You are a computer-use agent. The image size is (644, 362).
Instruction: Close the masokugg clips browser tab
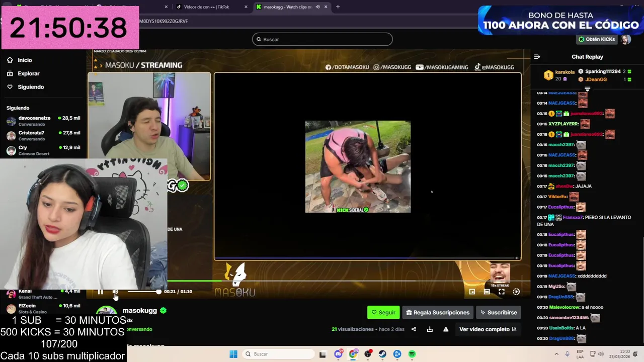(x=326, y=7)
